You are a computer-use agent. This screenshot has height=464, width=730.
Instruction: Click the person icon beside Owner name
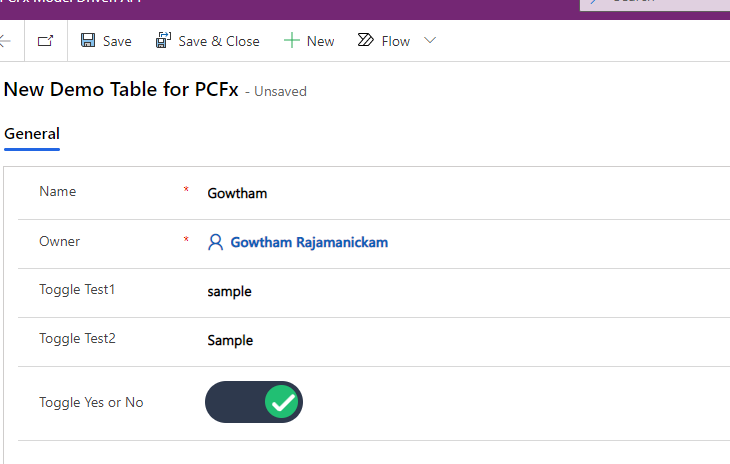(215, 242)
